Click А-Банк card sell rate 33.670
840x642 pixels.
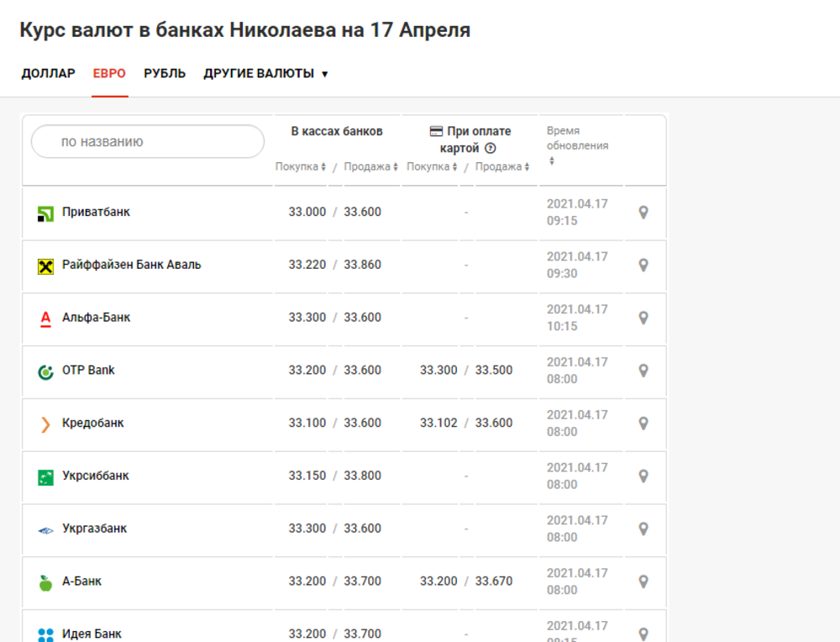click(494, 581)
